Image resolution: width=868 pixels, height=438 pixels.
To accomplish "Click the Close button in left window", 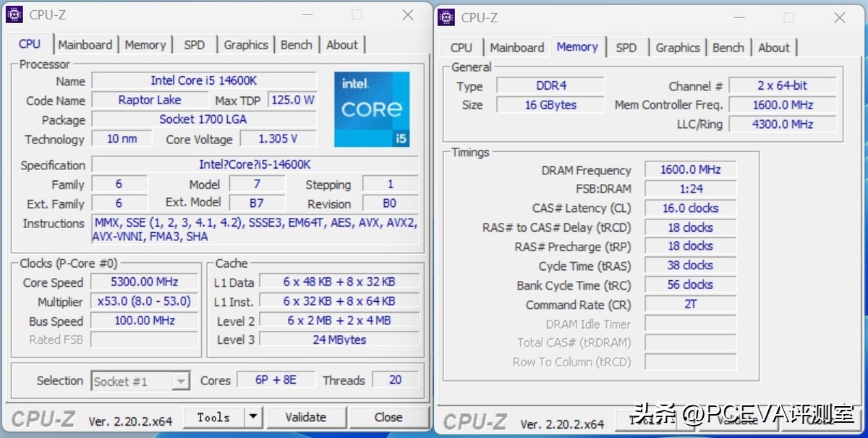I will click(x=388, y=417).
